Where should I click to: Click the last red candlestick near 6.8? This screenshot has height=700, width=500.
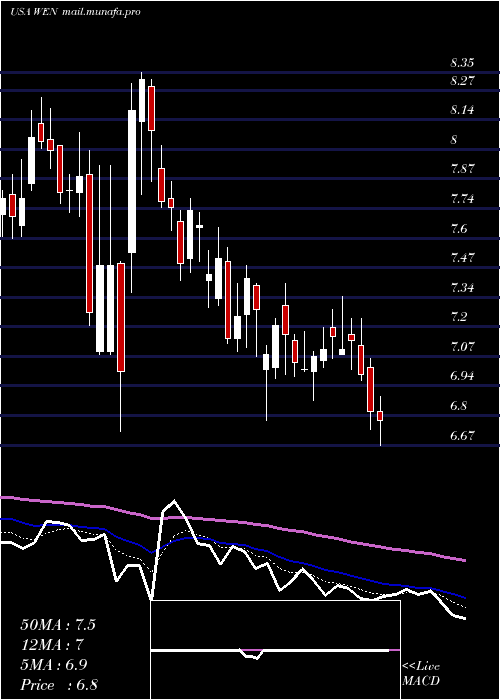click(380, 416)
